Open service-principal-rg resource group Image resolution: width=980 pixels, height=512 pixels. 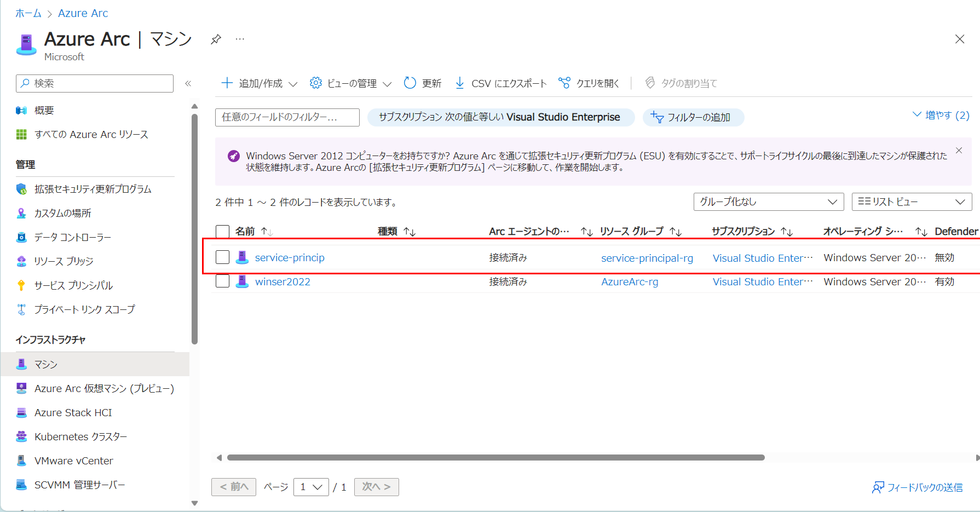(647, 258)
